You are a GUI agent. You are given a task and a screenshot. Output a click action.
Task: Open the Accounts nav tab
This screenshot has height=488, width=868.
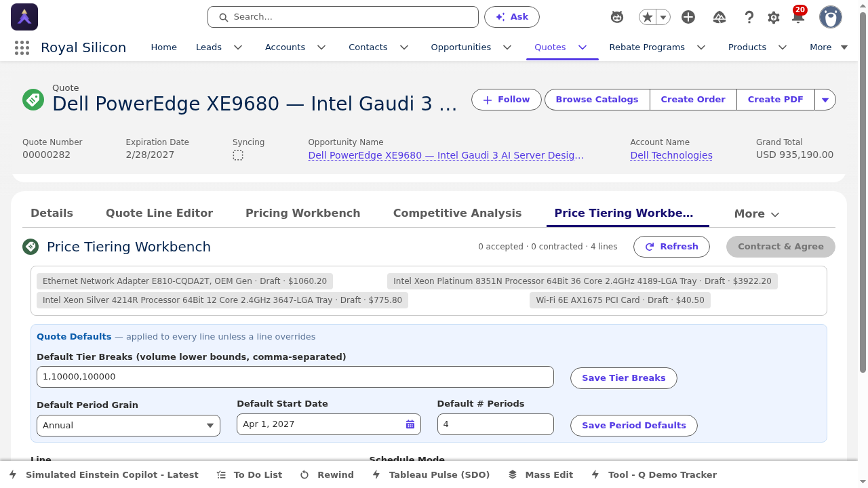tap(285, 47)
